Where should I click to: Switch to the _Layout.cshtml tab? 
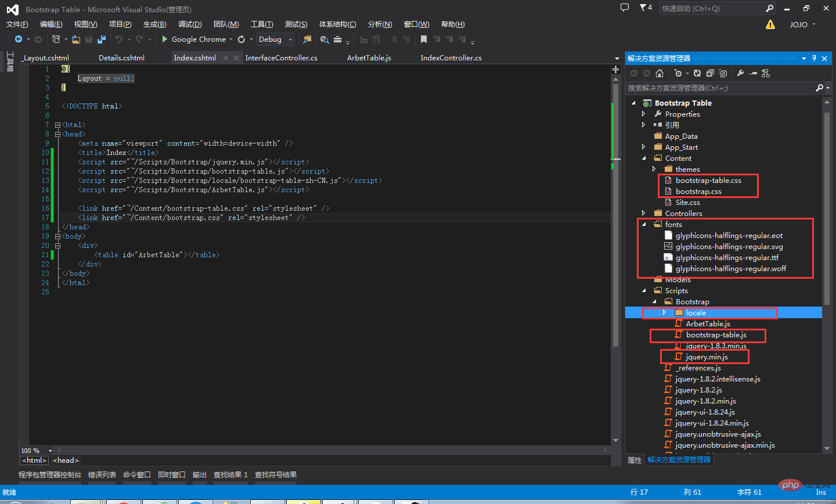tap(45, 58)
